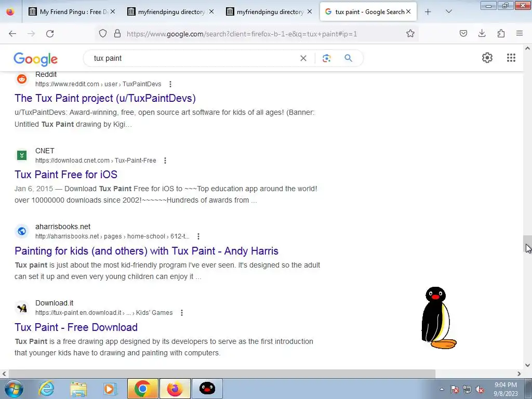
Task: Open the clock showing 9:04 PM
Action: (x=506, y=389)
